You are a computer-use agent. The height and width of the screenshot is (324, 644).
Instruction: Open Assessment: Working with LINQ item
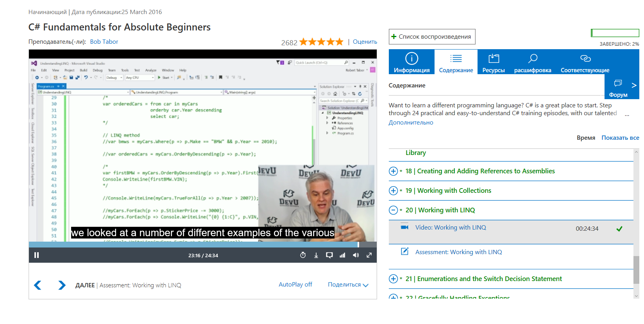458,252
